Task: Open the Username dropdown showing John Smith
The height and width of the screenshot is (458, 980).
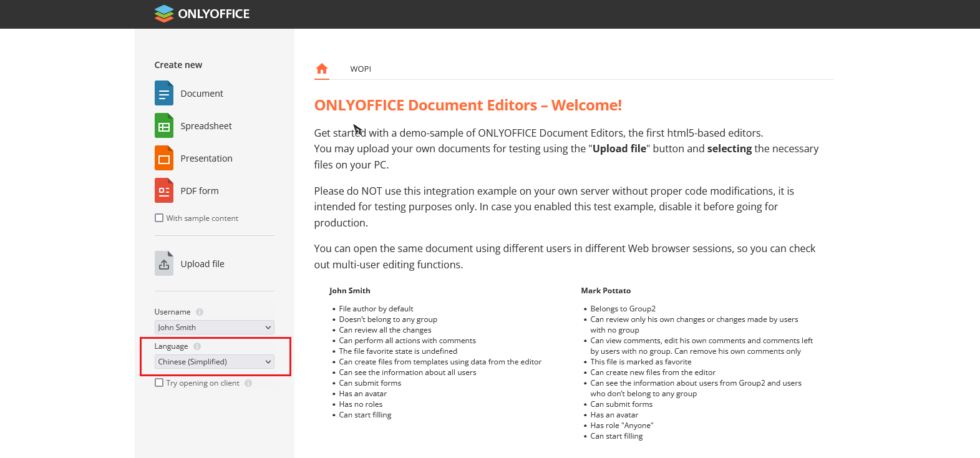Action: [x=214, y=328]
